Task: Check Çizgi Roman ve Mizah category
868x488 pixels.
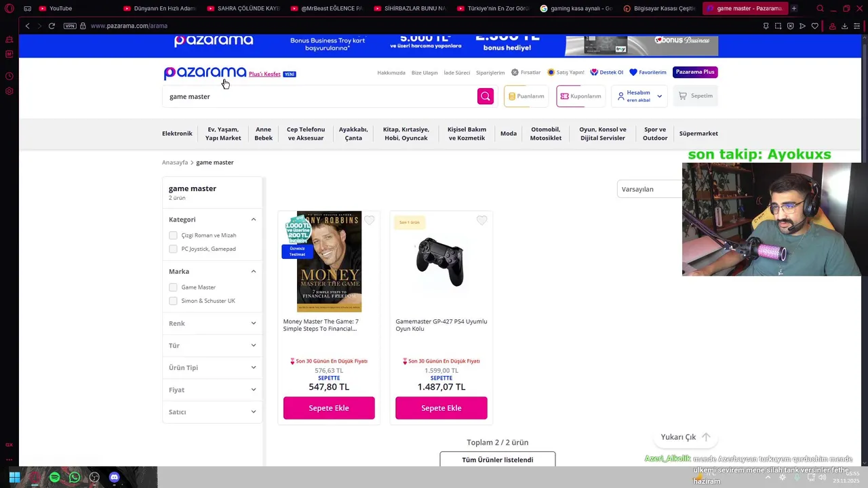Action: click(173, 235)
